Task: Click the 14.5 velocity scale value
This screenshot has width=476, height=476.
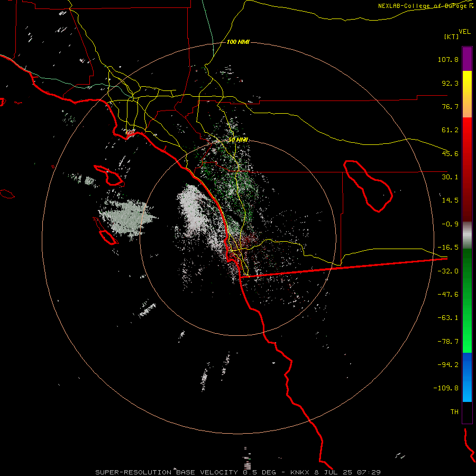Action: (x=450, y=200)
